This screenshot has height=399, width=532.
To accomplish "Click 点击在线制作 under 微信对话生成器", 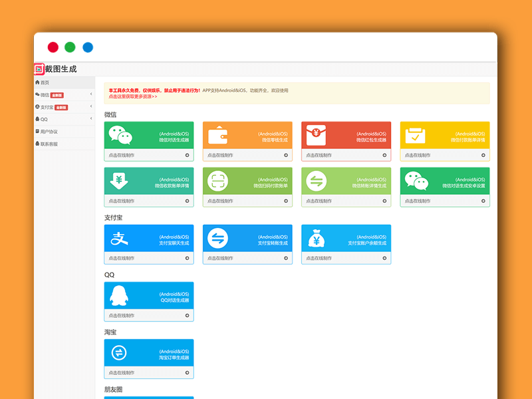I will [122, 155].
